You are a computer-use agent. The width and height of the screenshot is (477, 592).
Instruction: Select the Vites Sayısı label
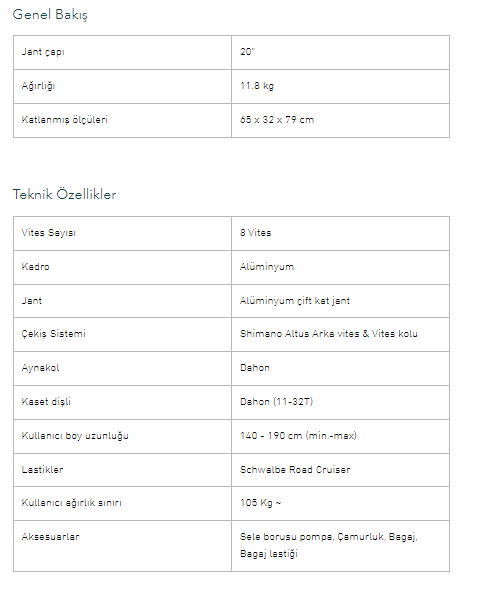48,233
